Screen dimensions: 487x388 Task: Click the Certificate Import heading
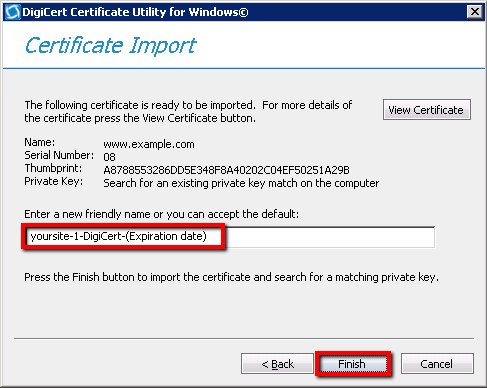[111, 46]
